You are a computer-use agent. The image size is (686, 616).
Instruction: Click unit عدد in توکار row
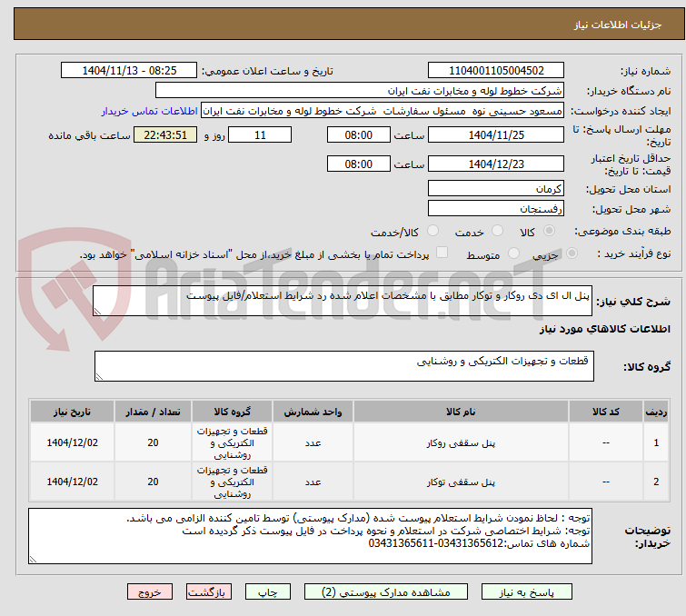pyautogui.click(x=313, y=482)
